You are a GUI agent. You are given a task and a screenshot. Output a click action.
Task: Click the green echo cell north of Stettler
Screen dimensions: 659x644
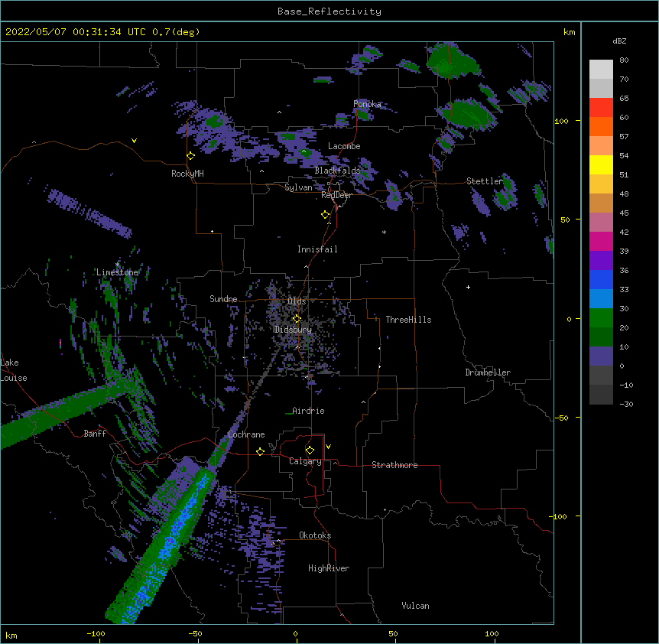click(x=467, y=113)
